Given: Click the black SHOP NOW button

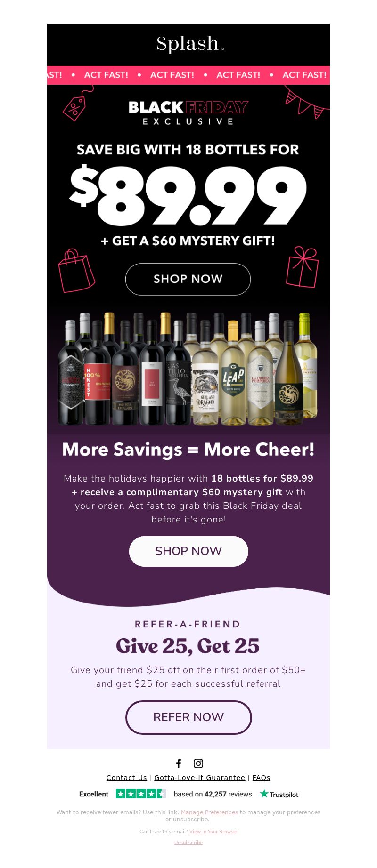Looking at the screenshot, I should click(x=188, y=279).
